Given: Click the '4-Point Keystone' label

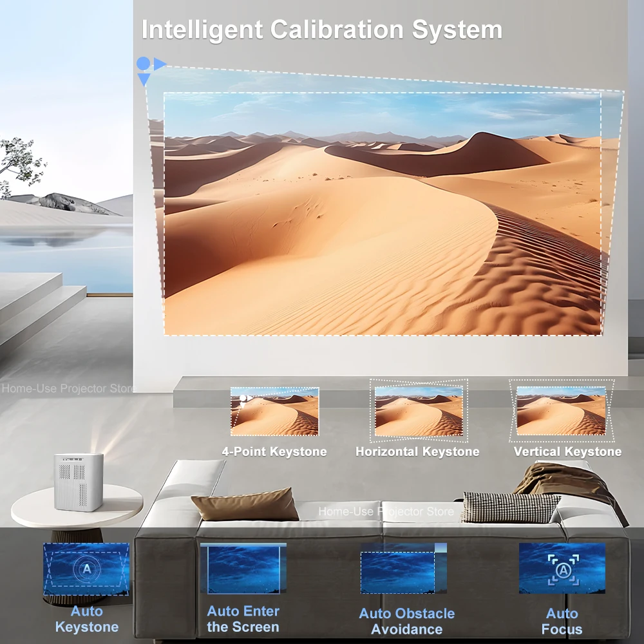Looking at the screenshot, I should 274,452.
